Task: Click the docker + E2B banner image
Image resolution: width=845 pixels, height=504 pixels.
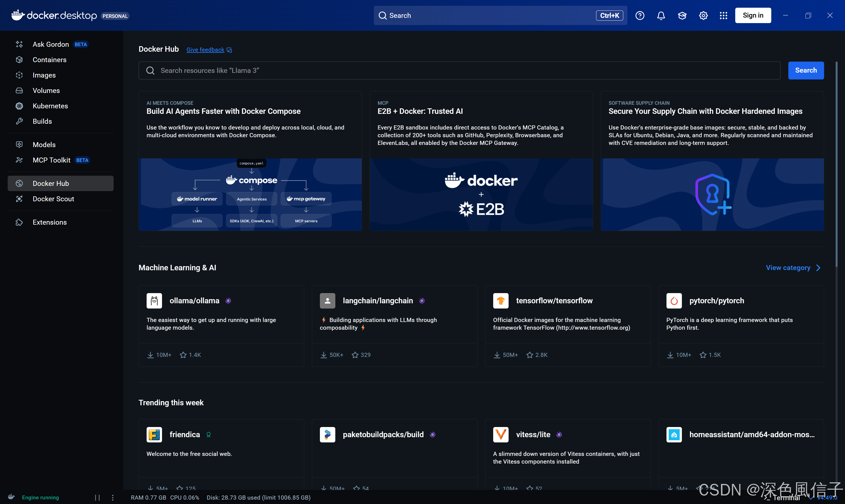Action: coord(481,195)
